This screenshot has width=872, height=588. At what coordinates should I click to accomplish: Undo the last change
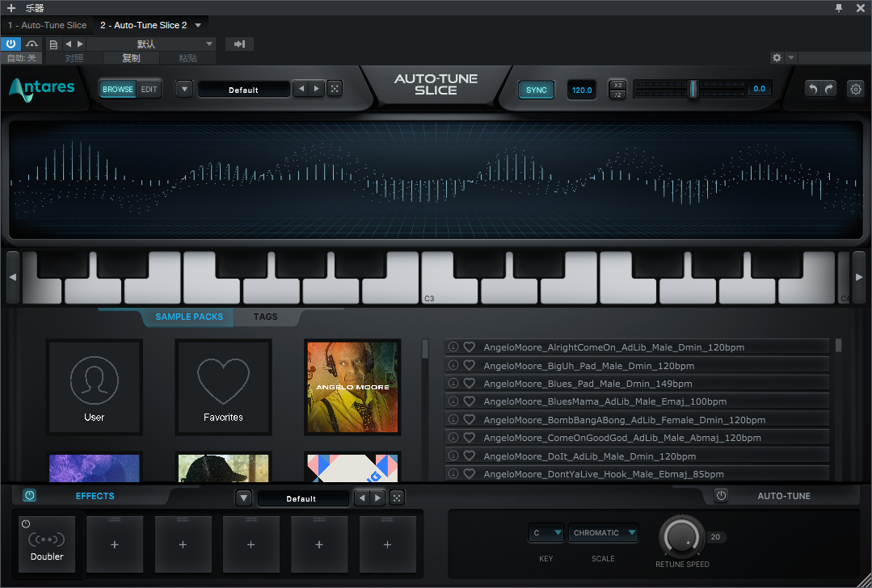[813, 89]
